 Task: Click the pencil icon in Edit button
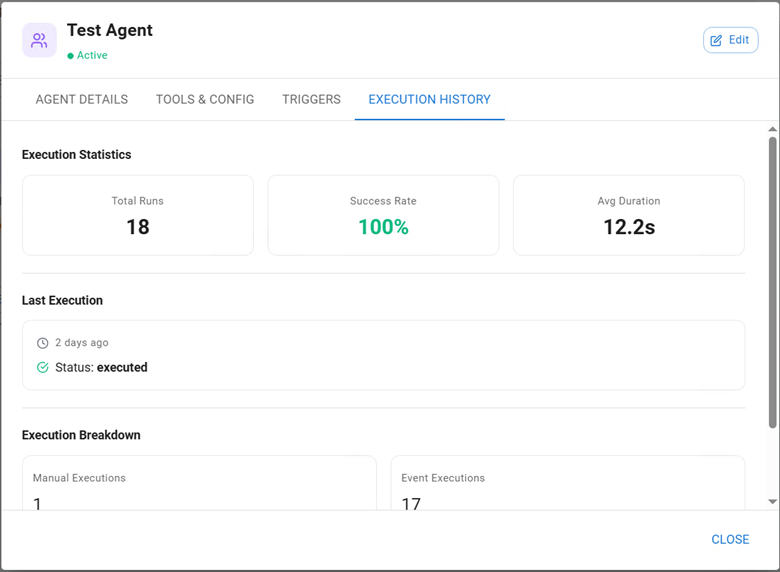click(x=716, y=41)
